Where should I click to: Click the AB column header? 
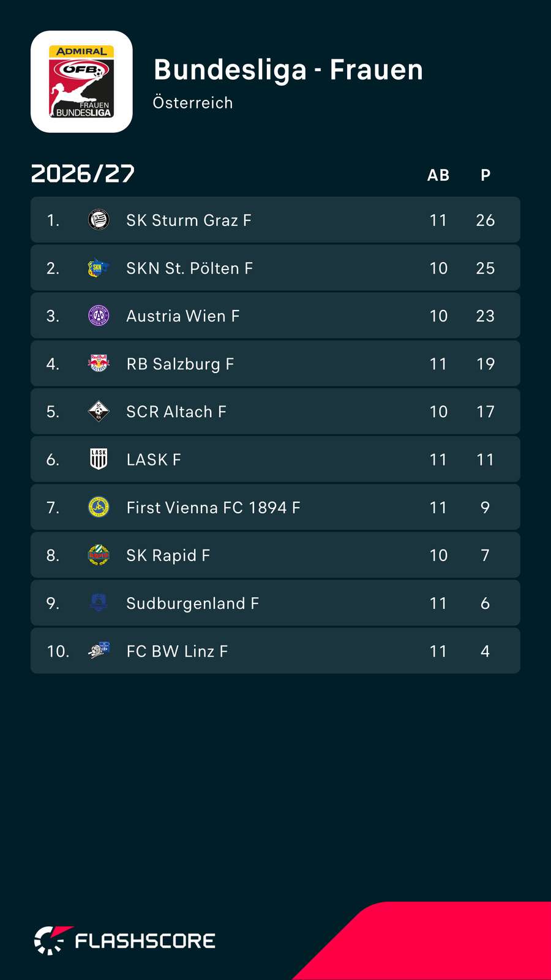[438, 175]
